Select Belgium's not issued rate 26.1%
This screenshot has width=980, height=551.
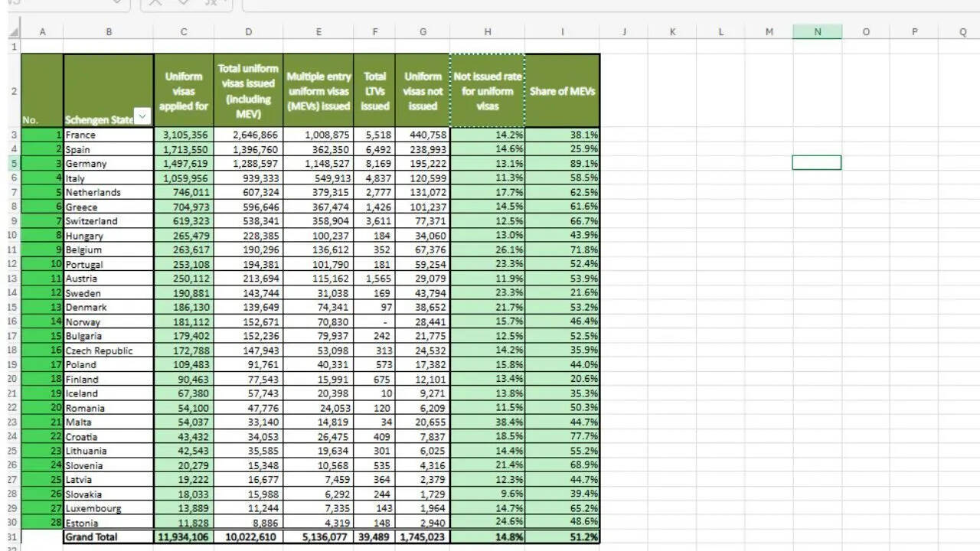point(488,249)
